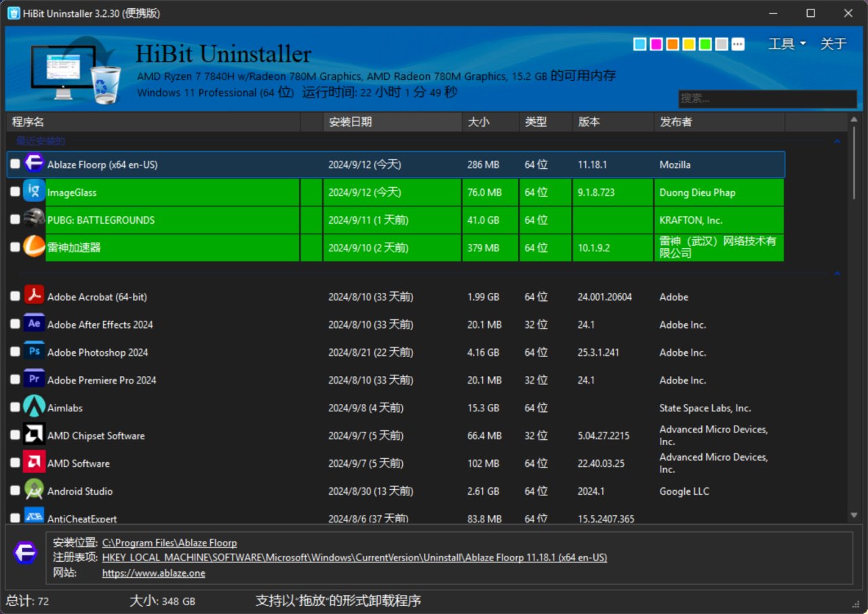Choose the magenta theme color swatch
This screenshot has height=614, width=868.
pos(656,44)
